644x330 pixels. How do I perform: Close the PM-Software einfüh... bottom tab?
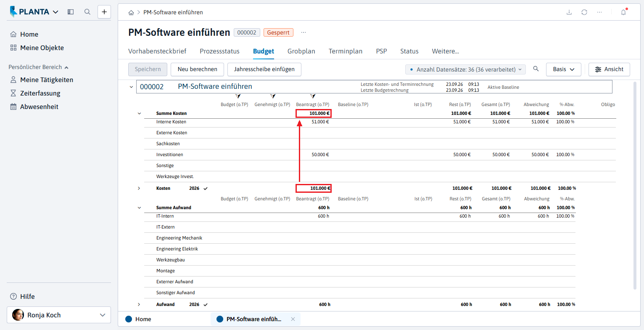tap(293, 319)
